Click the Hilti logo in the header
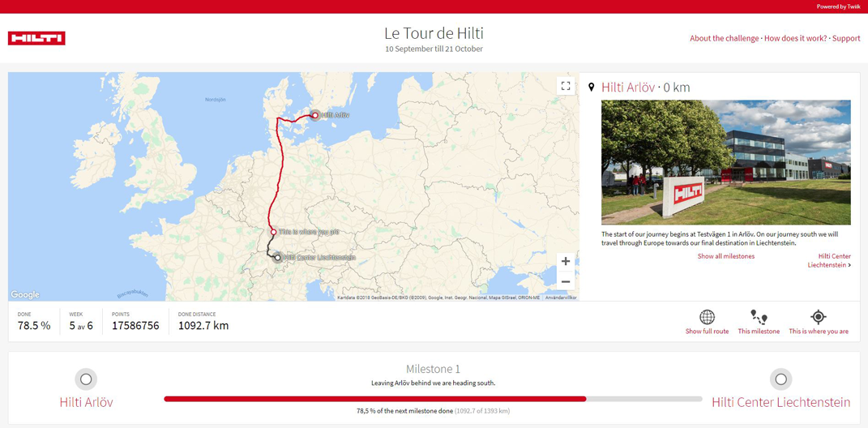This screenshot has height=428, width=868. click(36, 38)
